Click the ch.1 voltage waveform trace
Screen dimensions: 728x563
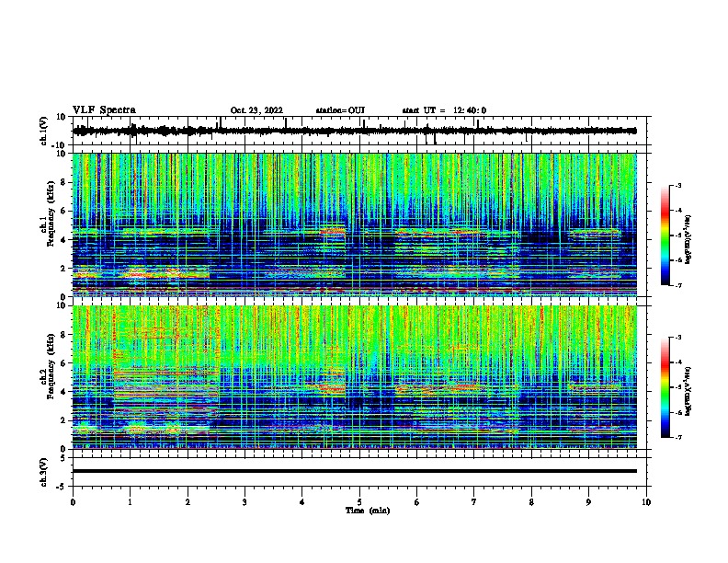click(355, 131)
